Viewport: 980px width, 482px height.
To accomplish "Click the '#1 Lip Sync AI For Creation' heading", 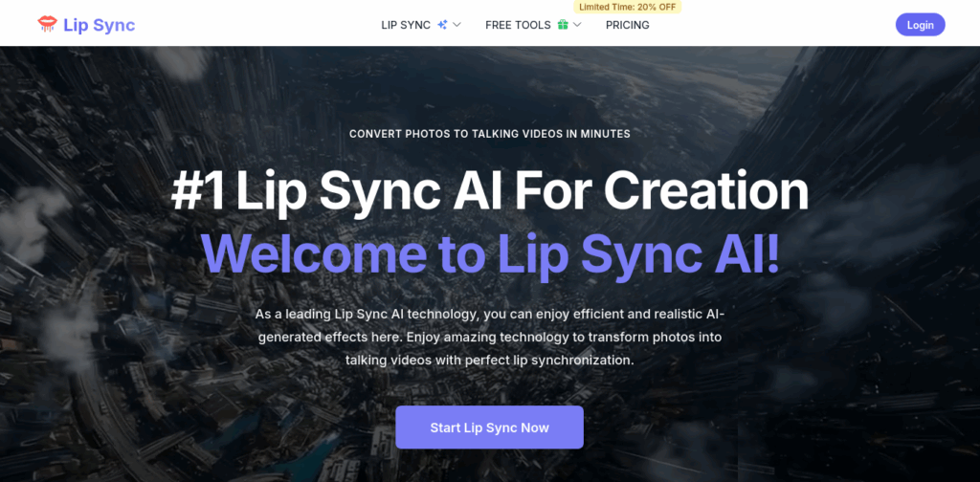I will click(489, 190).
